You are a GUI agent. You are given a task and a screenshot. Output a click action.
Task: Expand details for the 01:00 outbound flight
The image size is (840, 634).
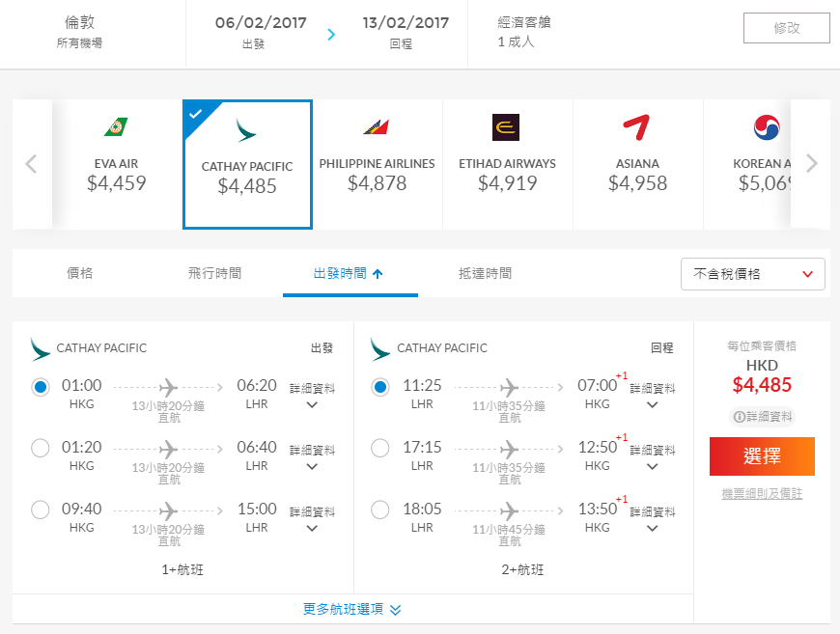tap(312, 396)
